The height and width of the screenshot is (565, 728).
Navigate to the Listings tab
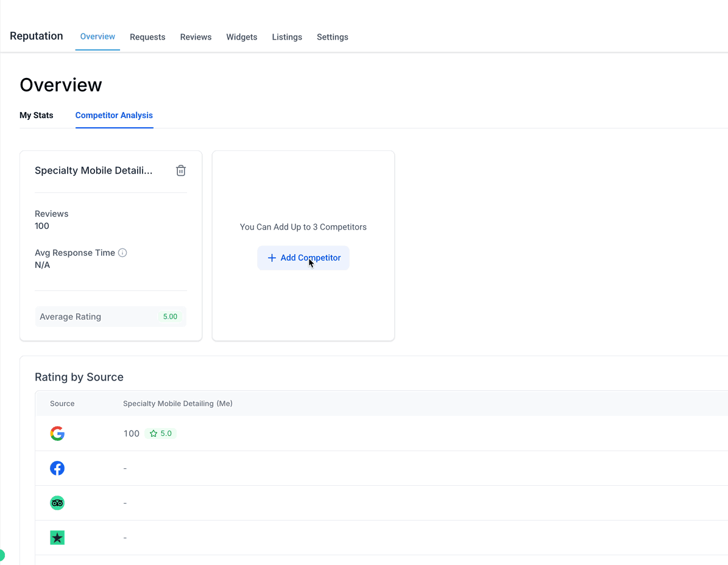tap(287, 37)
